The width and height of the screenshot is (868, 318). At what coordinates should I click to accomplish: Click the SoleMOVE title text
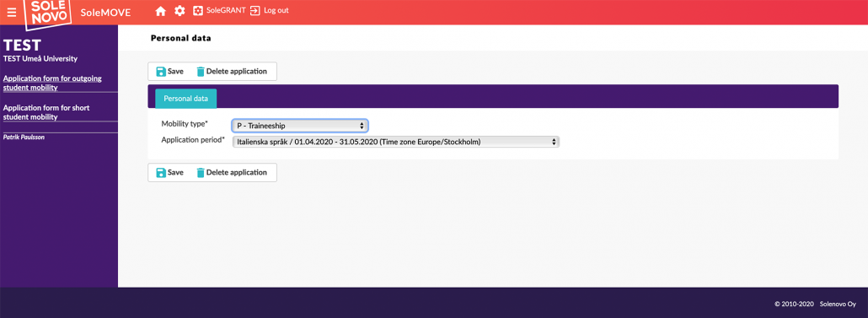[105, 12]
